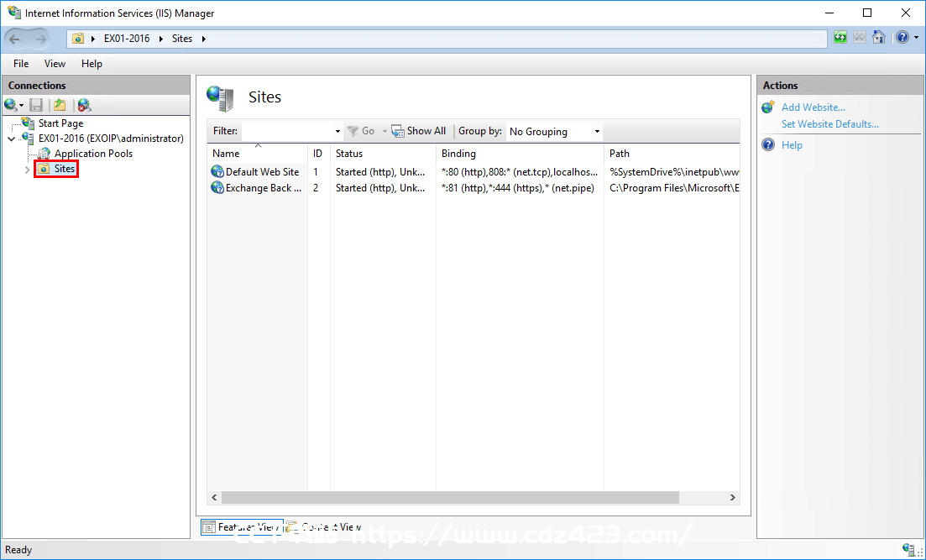Click the Add Website globe icon in Actions

pos(767,107)
